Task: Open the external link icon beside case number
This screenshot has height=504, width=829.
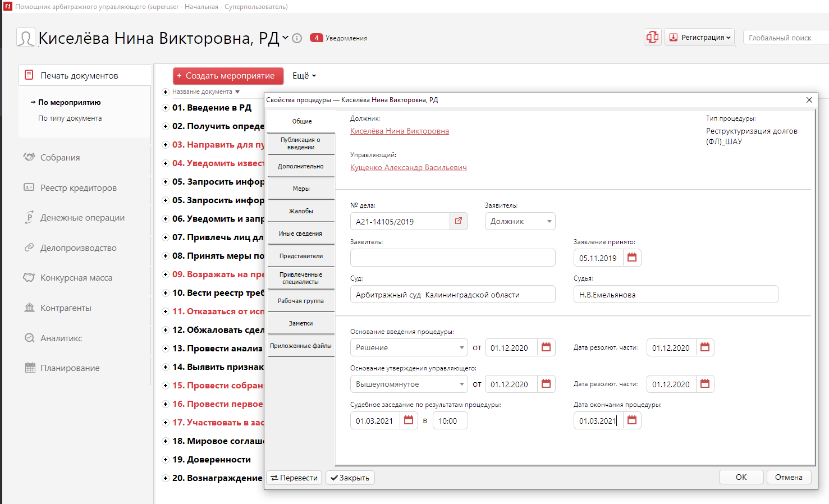Action: point(458,221)
